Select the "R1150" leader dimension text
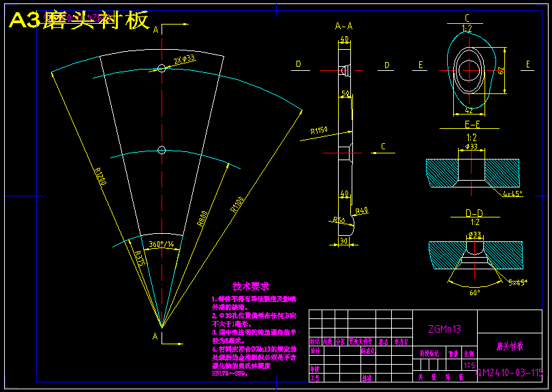Viewport: 552px width, 392px height. [319, 130]
